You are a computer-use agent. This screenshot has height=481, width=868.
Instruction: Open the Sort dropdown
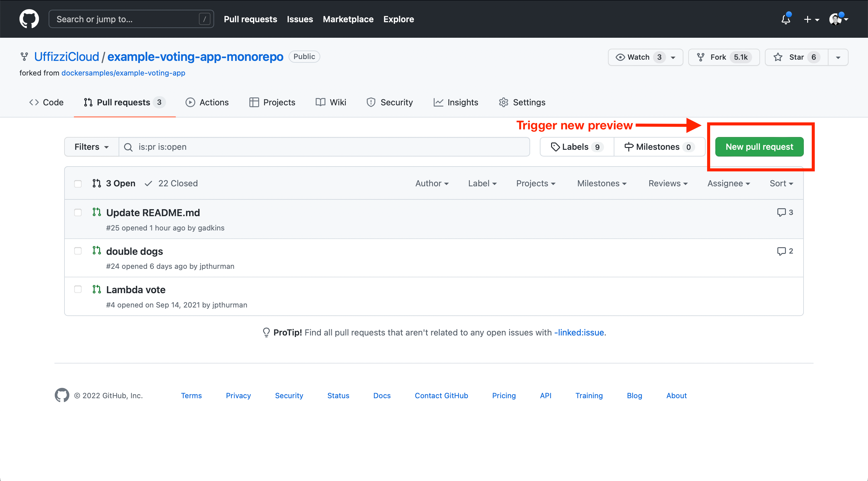pyautogui.click(x=781, y=184)
